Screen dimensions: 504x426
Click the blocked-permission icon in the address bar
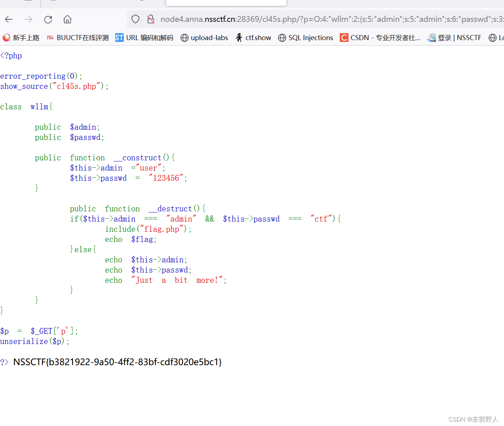coord(151,19)
